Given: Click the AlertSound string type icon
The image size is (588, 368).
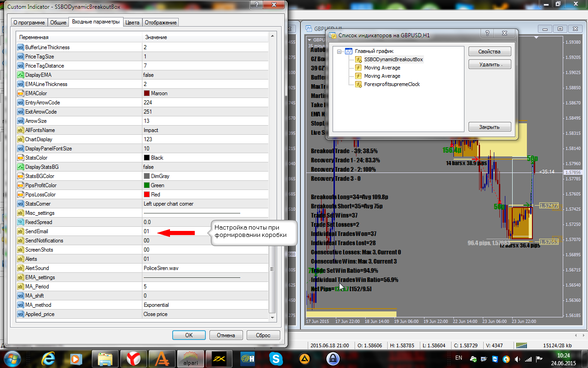Looking at the screenshot, I should point(20,268).
